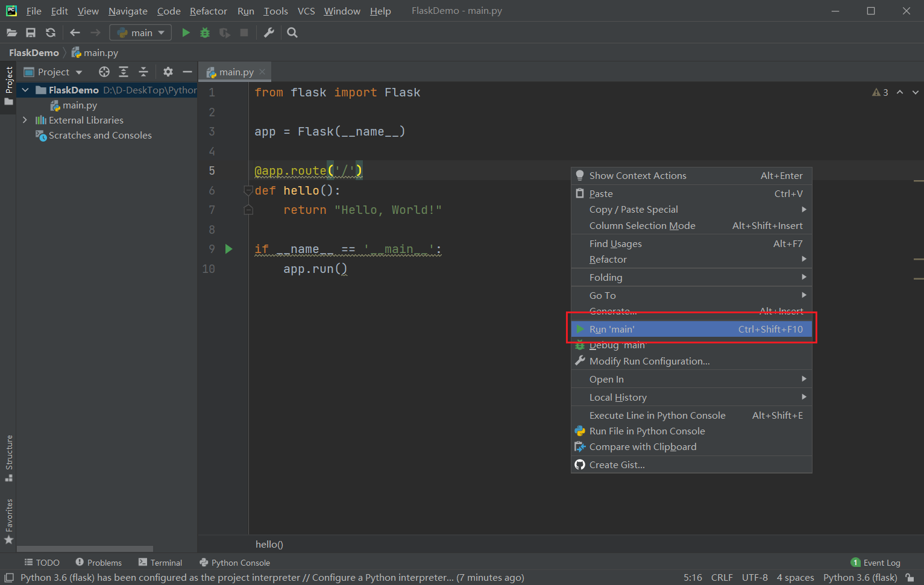924x585 pixels.
Task: Change the UTF-8 file encoding
Action: click(755, 577)
